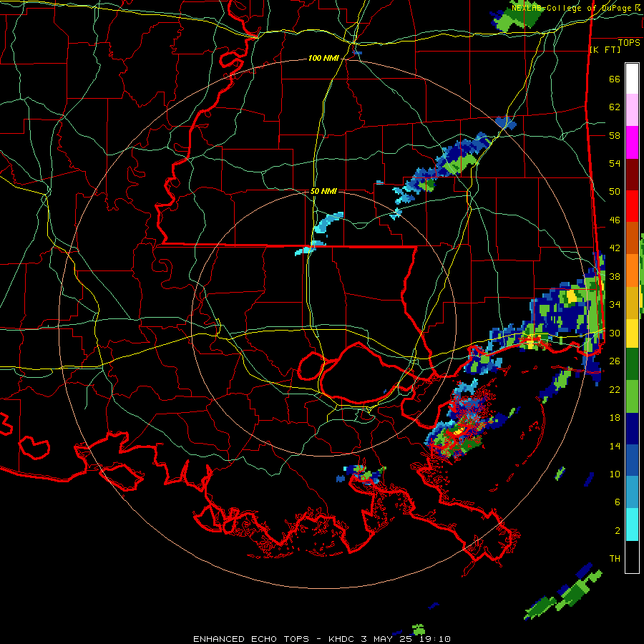Viewport: 644px width, 644px height.
Task: Click the '100 NMI' range ring label
Action: point(323,59)
